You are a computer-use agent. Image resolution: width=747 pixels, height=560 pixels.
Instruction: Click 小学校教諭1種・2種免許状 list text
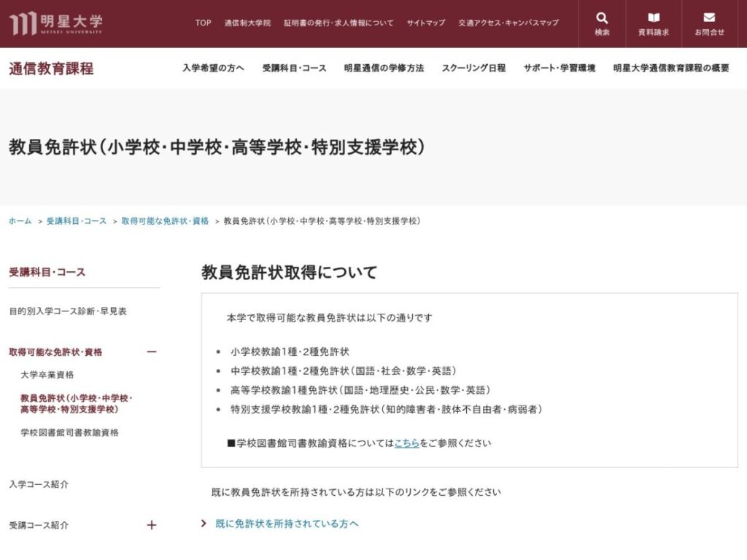point(290,352)
